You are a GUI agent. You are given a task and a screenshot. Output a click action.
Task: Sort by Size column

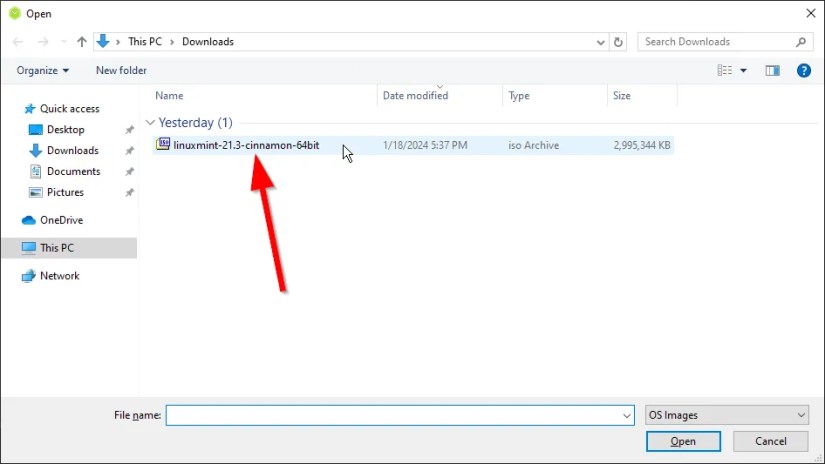621,96
